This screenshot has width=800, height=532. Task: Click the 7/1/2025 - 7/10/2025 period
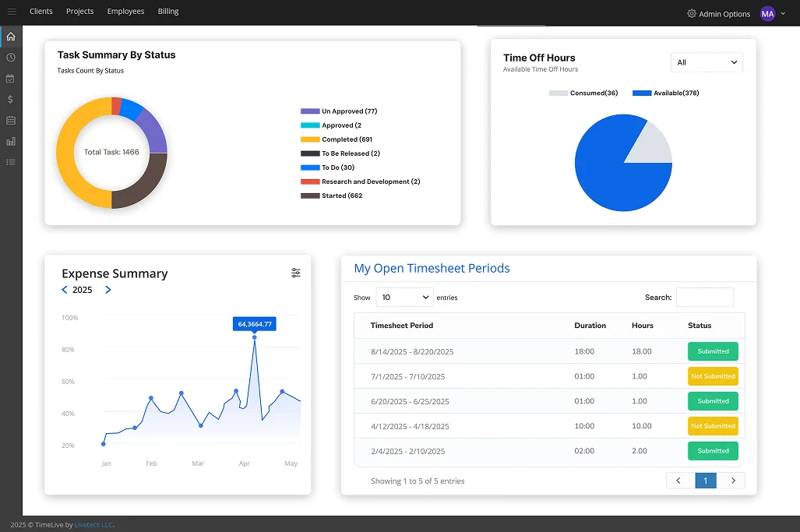click(x=407, y=377)
